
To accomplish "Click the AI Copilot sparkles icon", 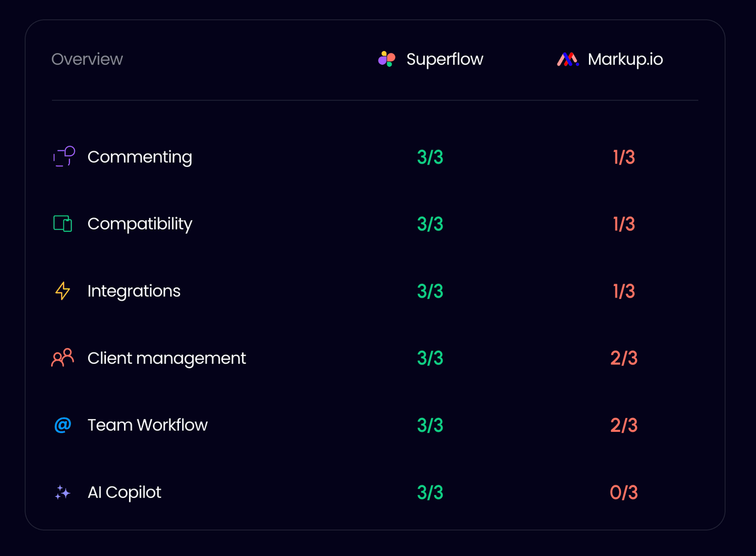I will pyautogui.click(x=62, y=492).
